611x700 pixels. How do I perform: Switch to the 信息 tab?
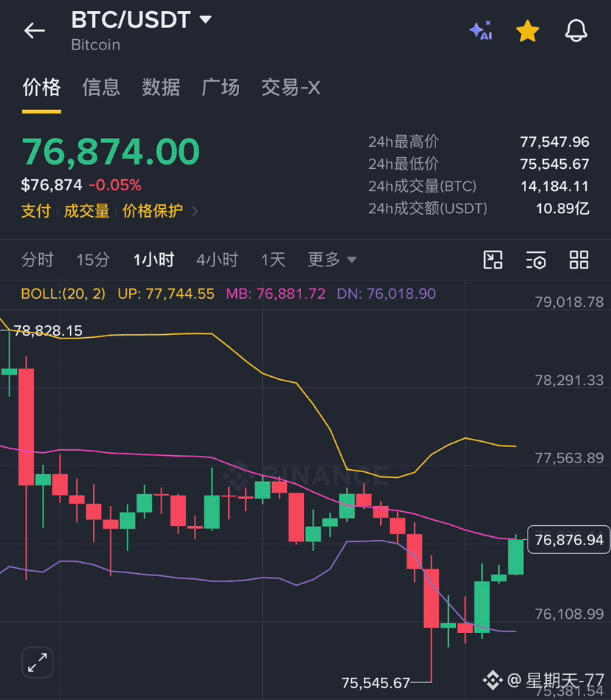(x=101, y=87)
